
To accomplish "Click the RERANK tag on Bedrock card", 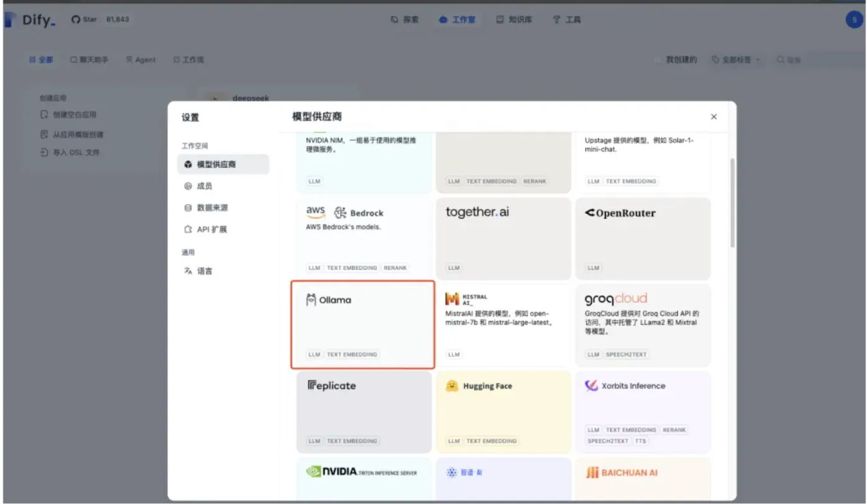I will [x=395, y=268].
